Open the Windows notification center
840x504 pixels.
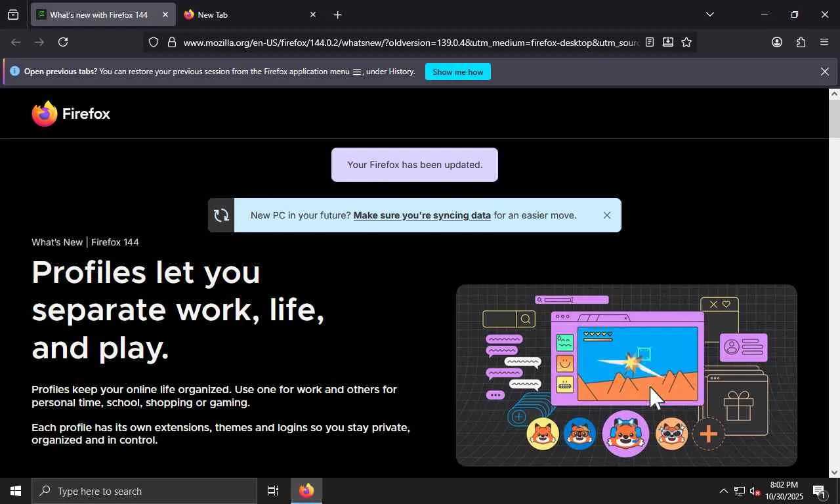point(820,491)
